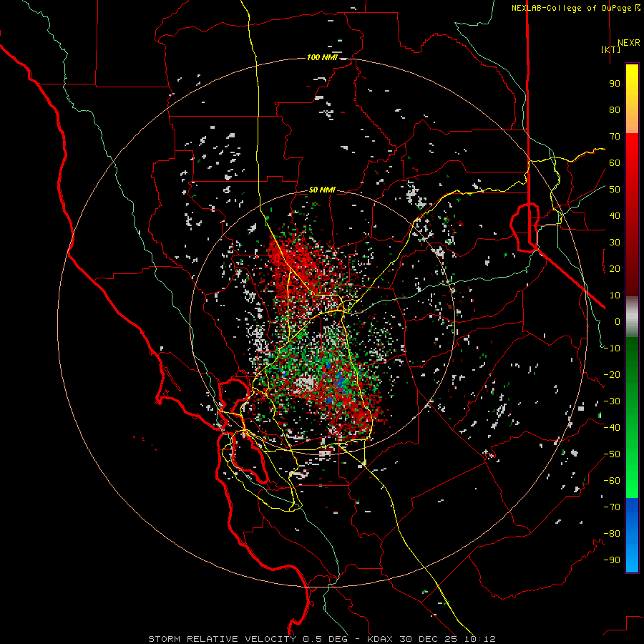Viewport: 644px width, 644px height.
Task: Click the 60 value on the velocity scale
Action: (615, 162)
